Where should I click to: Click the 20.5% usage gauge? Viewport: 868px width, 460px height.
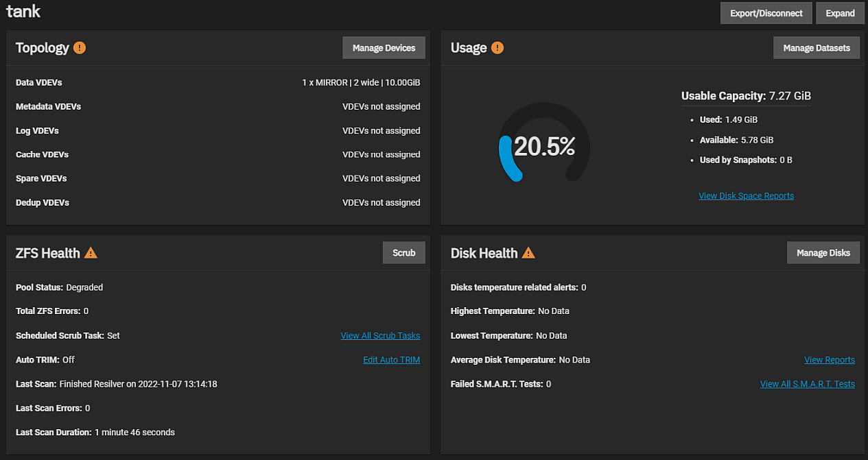point(544,146)
